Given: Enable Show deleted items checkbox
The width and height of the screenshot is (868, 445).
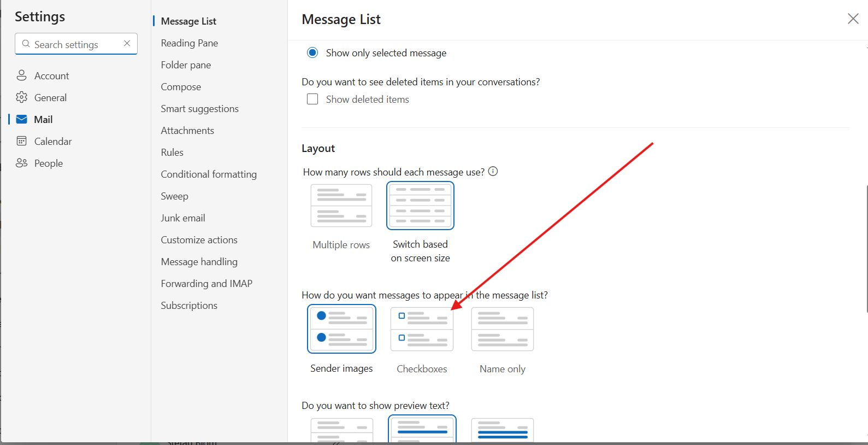Looking at the screenshot, I should pos(312,99).
